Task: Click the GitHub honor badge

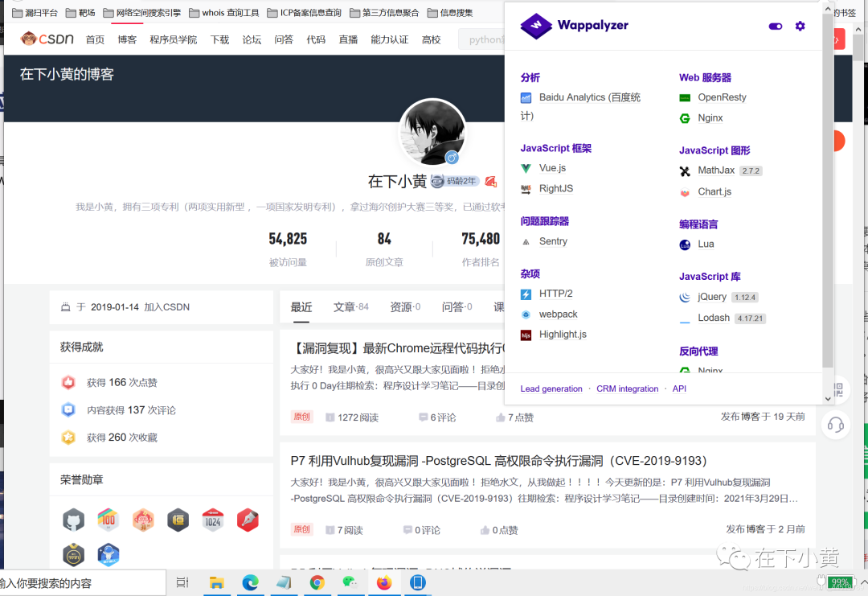Action: (x=74, y=520)
